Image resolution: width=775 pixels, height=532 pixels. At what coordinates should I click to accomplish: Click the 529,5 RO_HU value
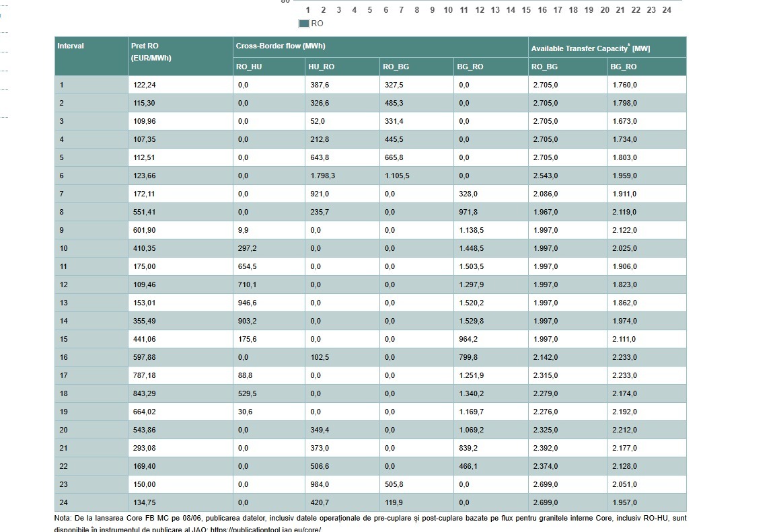(x=247, y=393)
